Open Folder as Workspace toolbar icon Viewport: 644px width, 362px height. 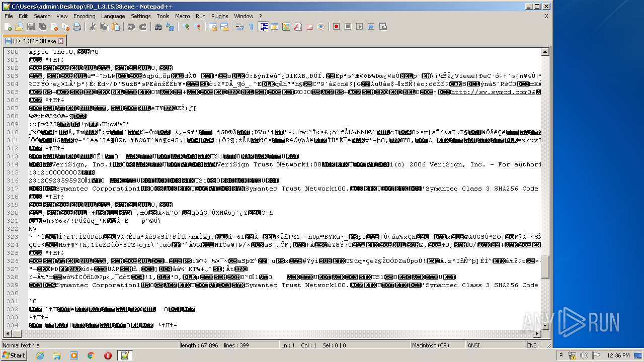pos(309,27)
